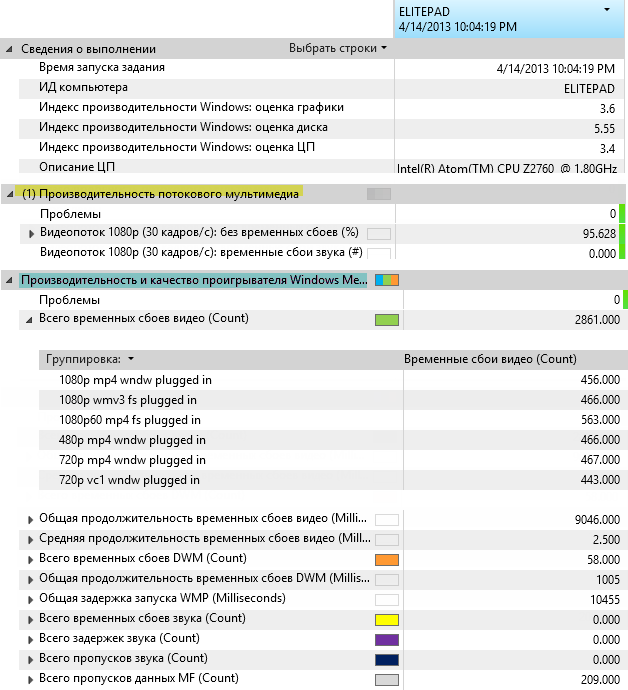Click gray swatch beside потокового мультимедиа header
This screenshot has height=690, width=628.
[379, 194]
